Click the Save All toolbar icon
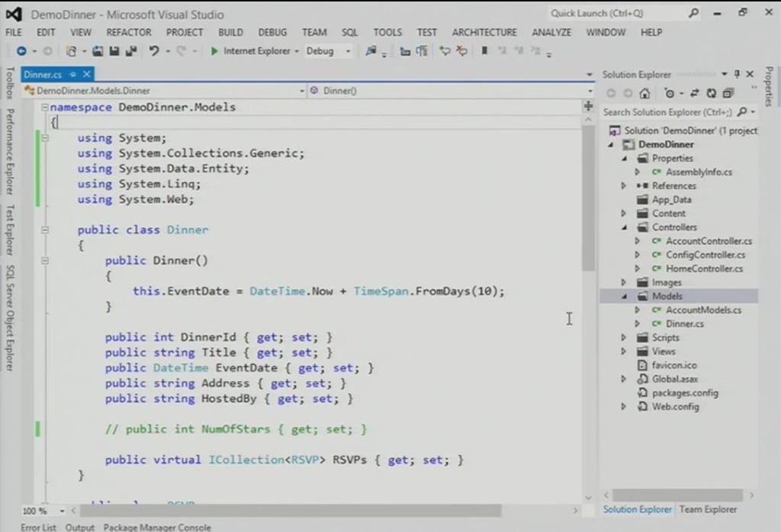 point(131,51)
